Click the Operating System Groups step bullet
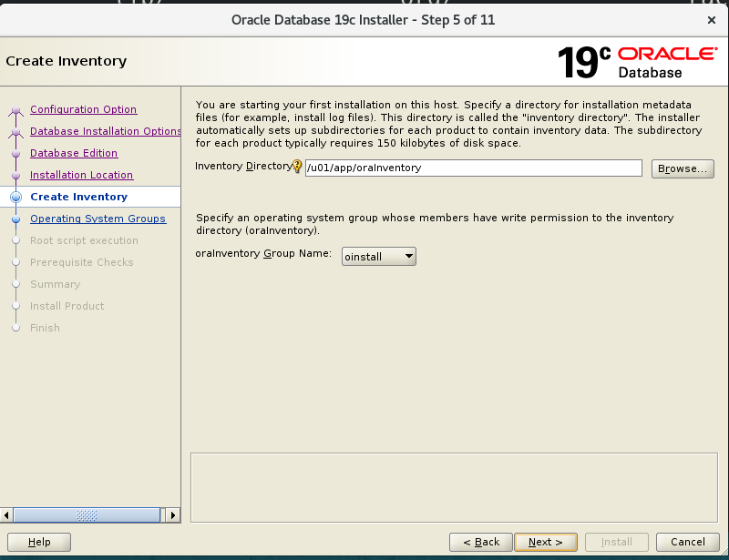Screen dimensions: 729x560 pos(15,219)
